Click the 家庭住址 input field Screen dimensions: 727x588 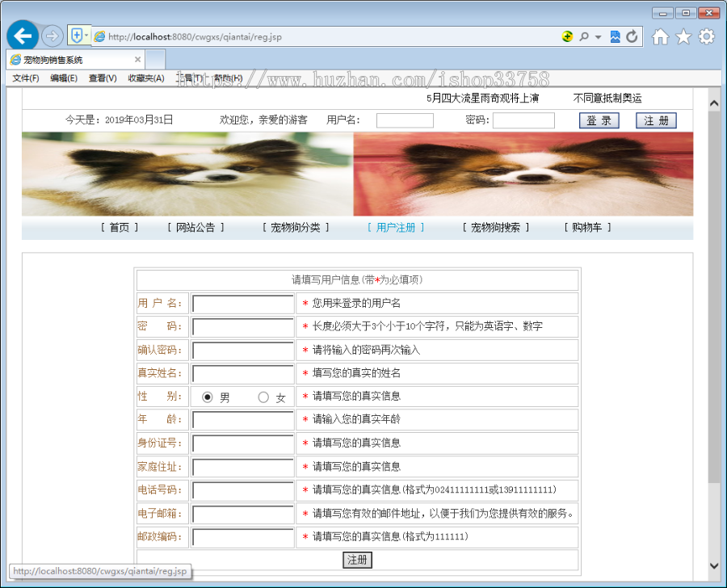pos(243,467)
